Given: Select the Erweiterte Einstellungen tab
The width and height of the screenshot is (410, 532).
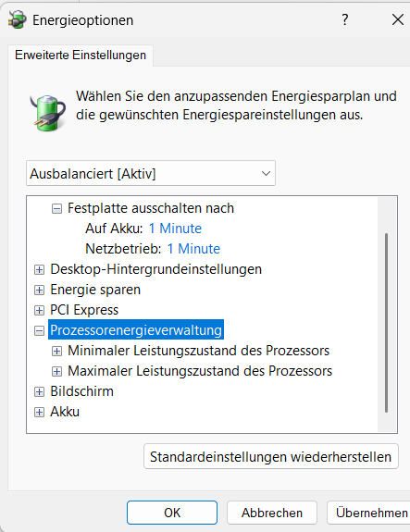Looking at the screenshot, I should click(81, 55).
